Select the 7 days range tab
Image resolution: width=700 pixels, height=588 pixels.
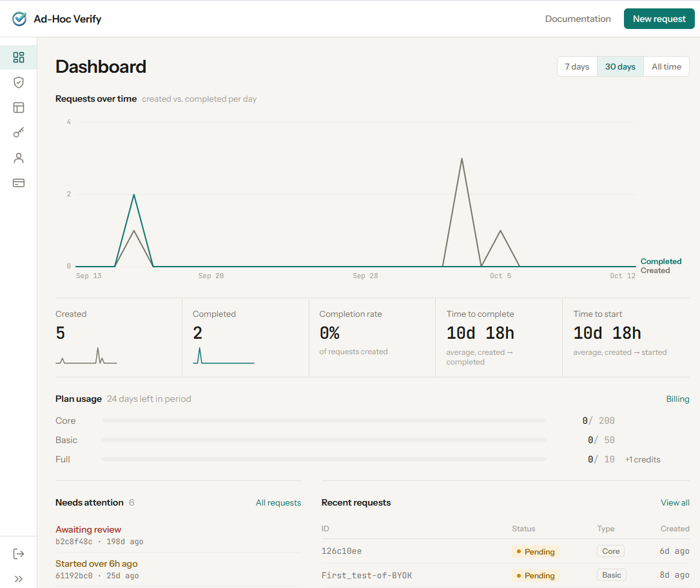pos(577,66)
